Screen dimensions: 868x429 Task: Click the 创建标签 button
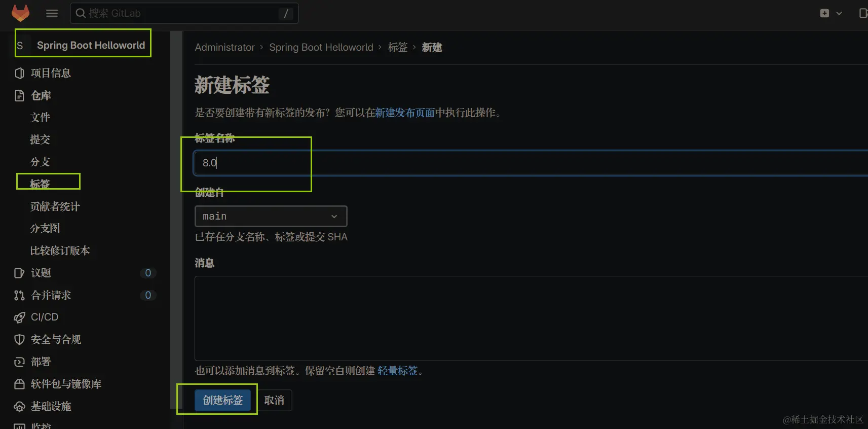pyautogui.click(x=223, y=400)
